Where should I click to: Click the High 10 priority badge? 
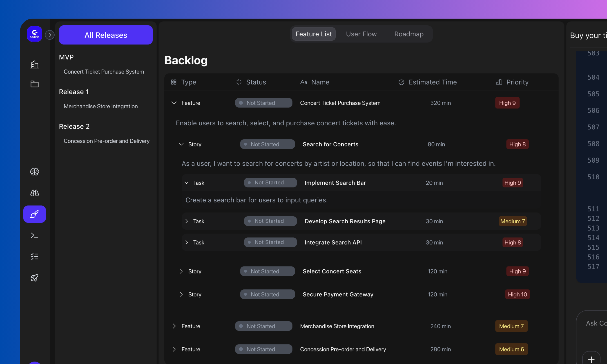point(517,294)
